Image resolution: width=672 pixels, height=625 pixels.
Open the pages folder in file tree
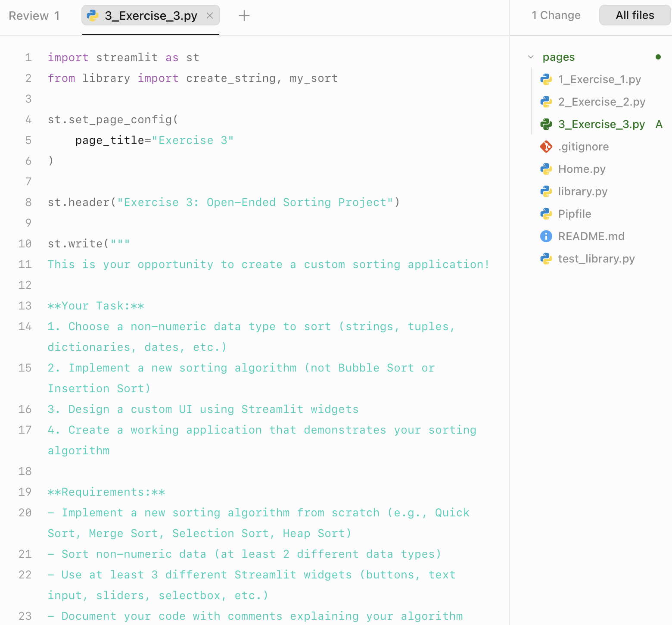[x=558, y=57]
